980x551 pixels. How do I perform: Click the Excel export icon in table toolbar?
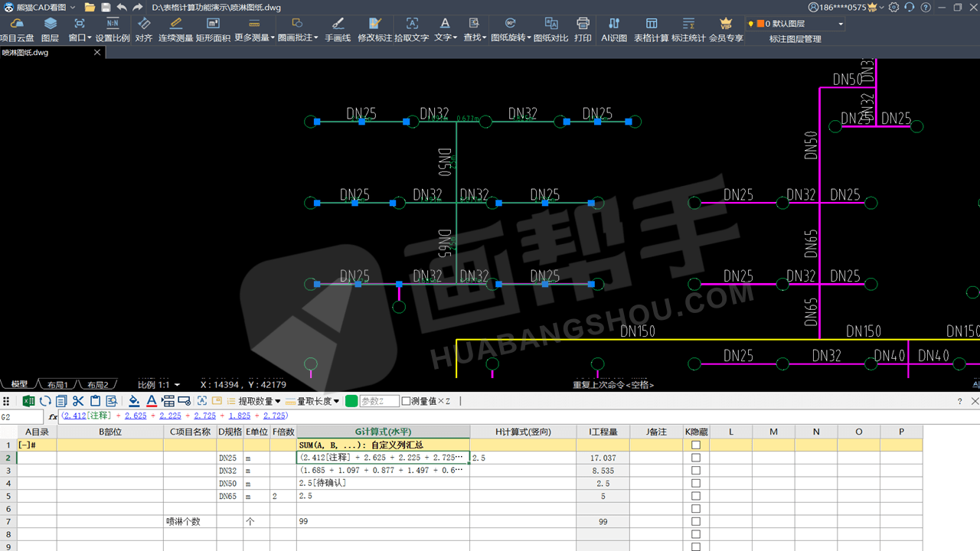point(28,401)
